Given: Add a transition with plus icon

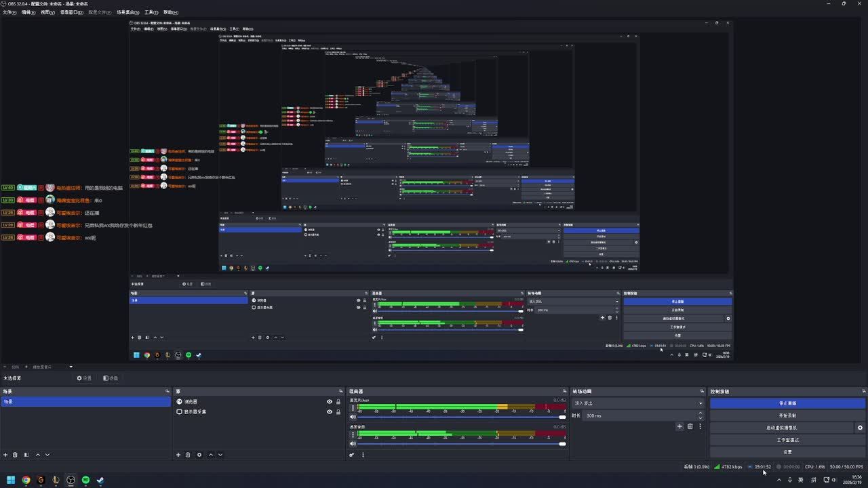Looking at the screenshot, I should [679, 426].
